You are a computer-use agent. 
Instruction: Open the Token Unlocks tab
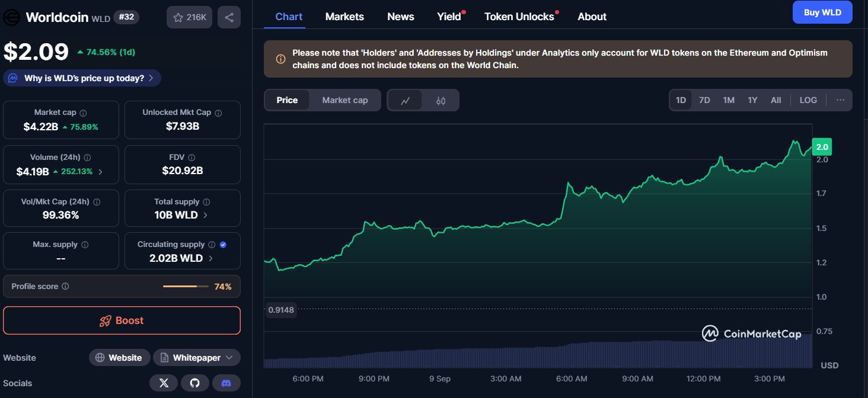click(519, 17)
